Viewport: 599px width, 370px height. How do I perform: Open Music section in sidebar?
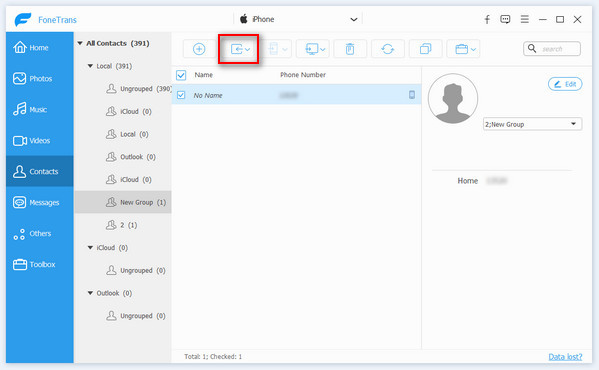(x=39, y=110)
